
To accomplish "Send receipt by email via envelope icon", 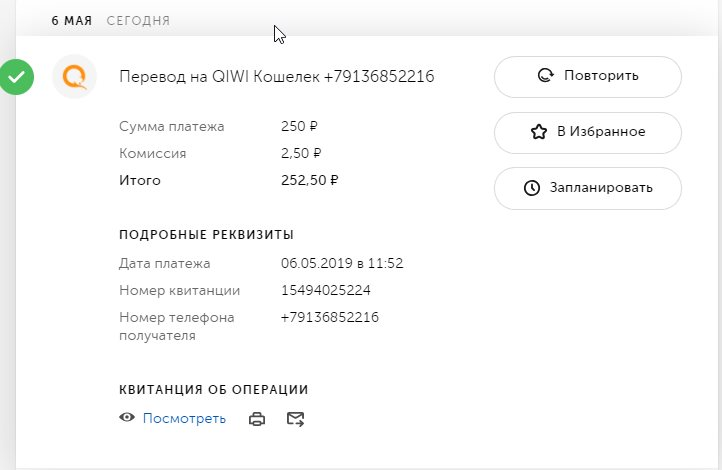I will (x=295, y=419).
